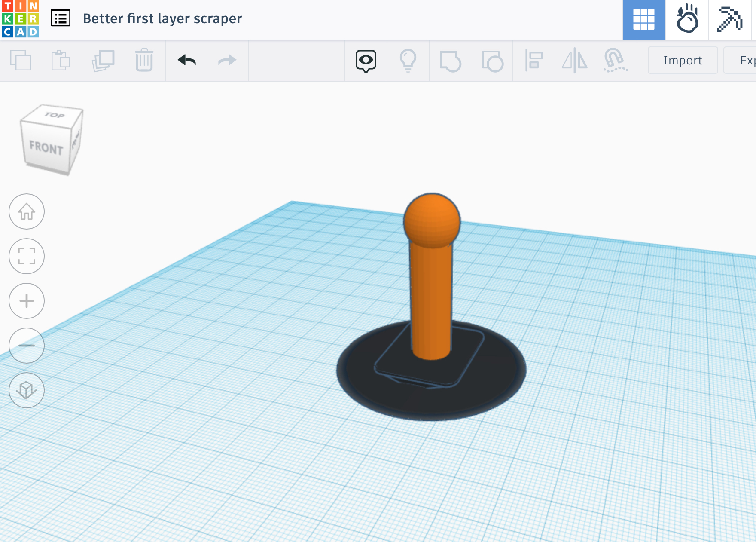
Task: Toggle show all lightbulb icon
Action: click(x=408, y=61)
